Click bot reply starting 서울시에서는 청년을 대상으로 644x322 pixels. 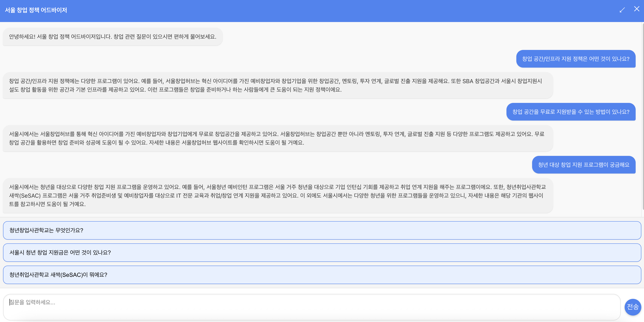pos(278,195)
